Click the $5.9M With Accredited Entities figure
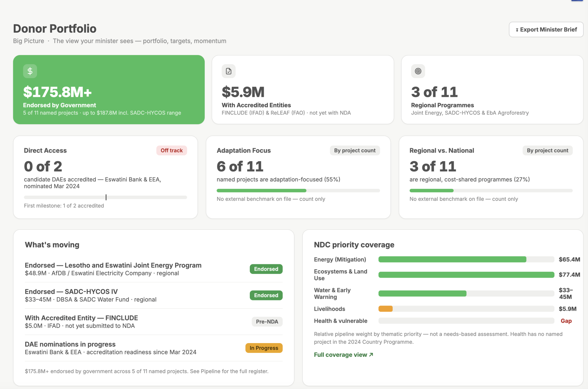Viewport: 588px width, 389px height. tap(243, 92)
